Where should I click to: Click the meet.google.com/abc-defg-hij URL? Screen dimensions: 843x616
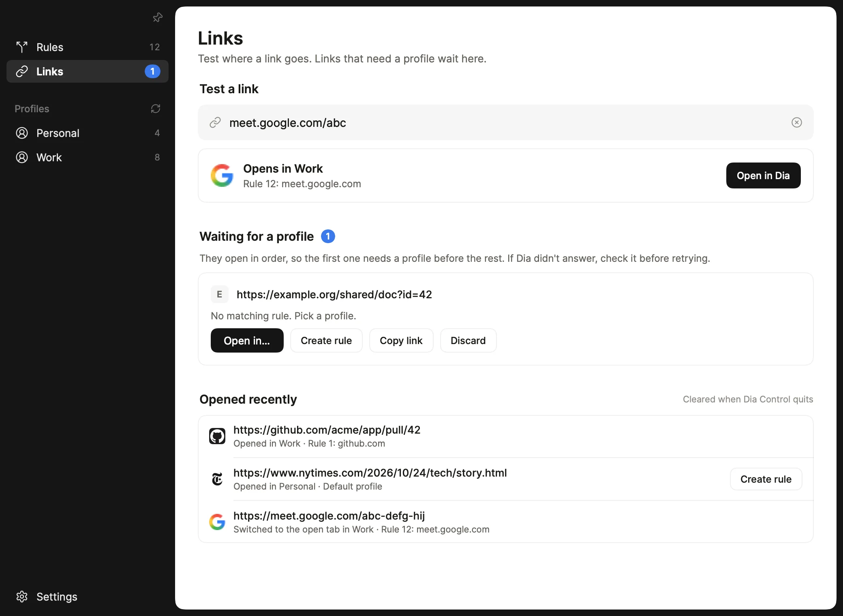(x=329, y=515)
